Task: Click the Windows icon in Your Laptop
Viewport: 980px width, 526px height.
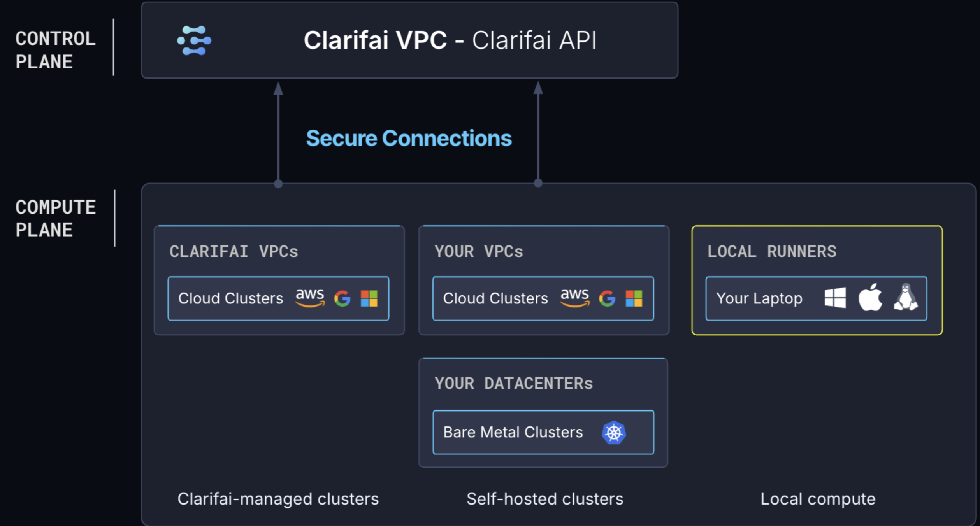Action: 835,298
